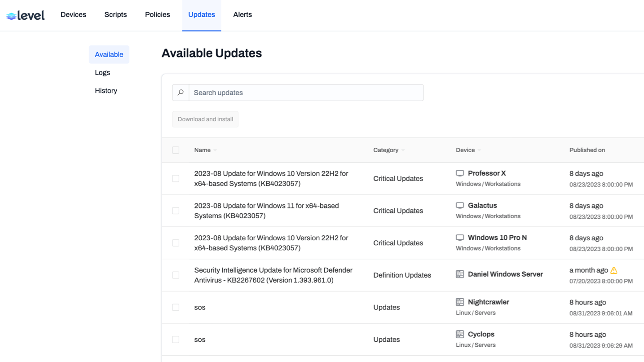Screen dimensions: 644x362
Task: Open the Daniel Windows Server device link
Action: click(505, 274)
